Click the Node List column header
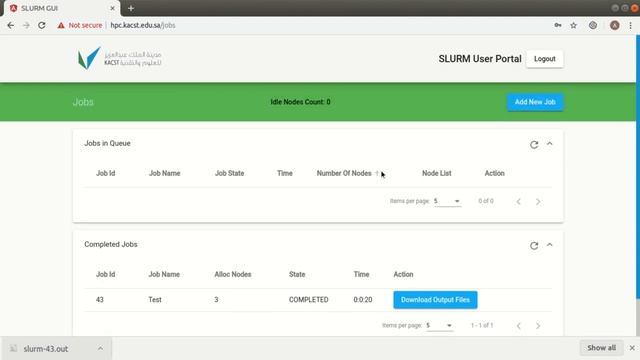The height and width of the screenshot is (360, 640). (x=437, y=173)
